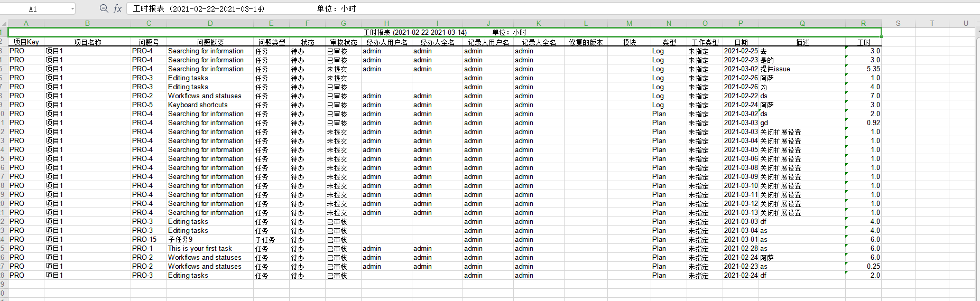
Task: Click the 审核状态 header cell
Action: tap(343, 42)
